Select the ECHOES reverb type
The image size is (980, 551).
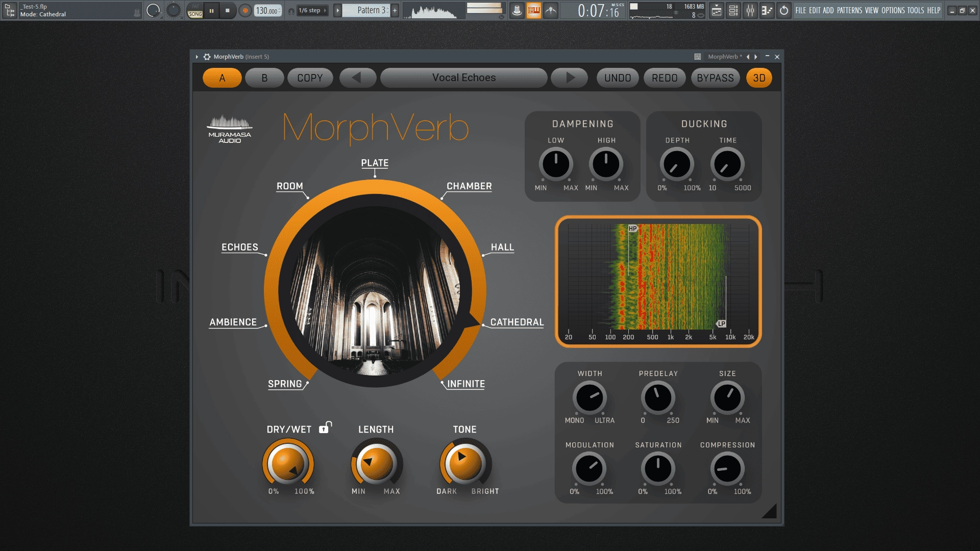[x=239, y=247]
